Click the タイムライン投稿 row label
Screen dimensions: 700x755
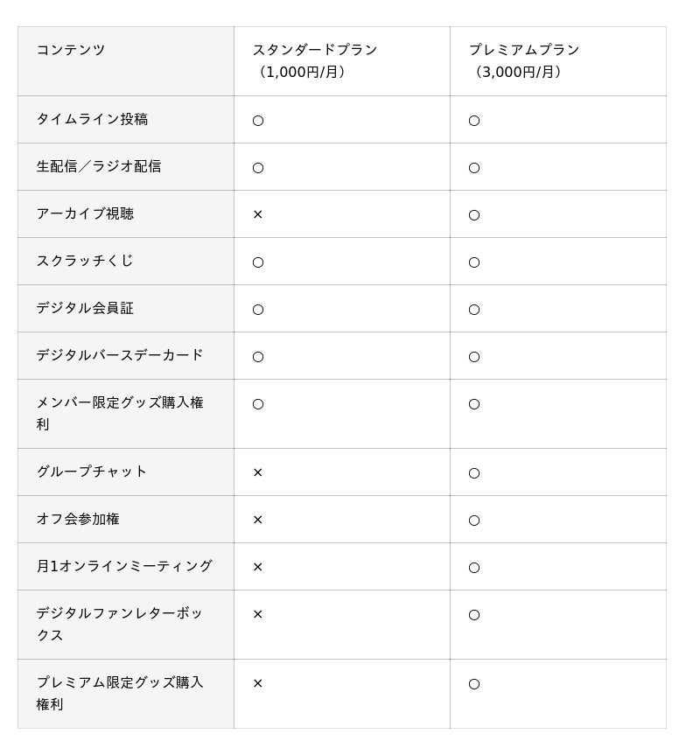92,120
